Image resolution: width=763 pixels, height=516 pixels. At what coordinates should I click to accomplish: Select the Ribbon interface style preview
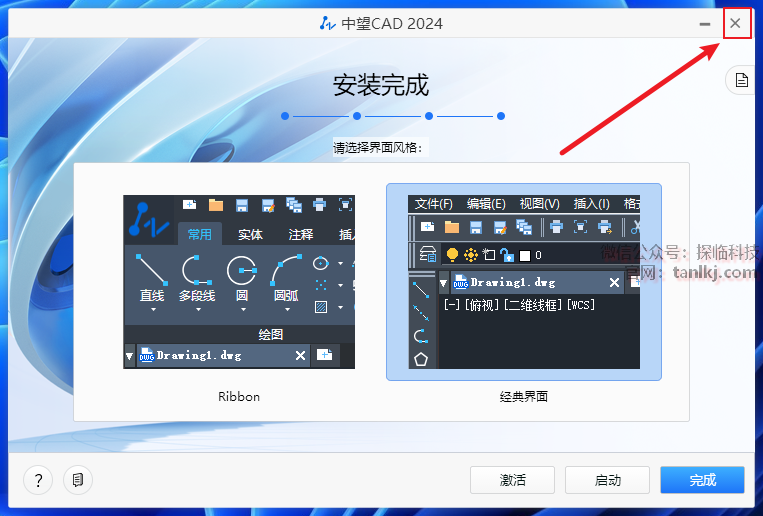(x=239, y=282)
